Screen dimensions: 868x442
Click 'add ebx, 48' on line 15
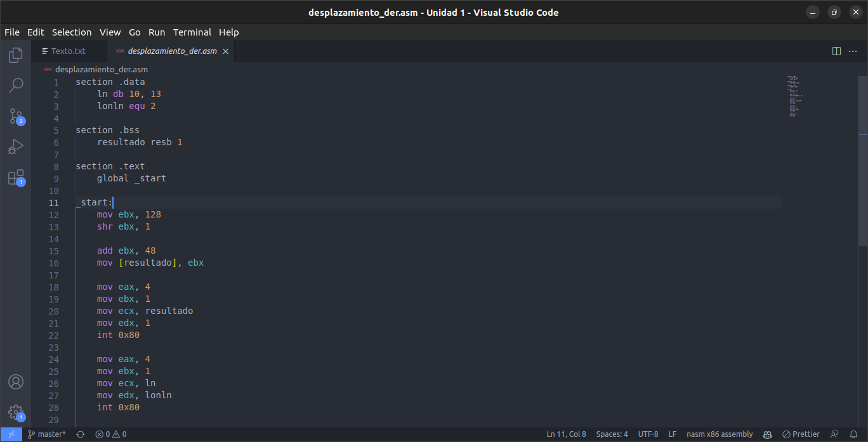point(126,250)
